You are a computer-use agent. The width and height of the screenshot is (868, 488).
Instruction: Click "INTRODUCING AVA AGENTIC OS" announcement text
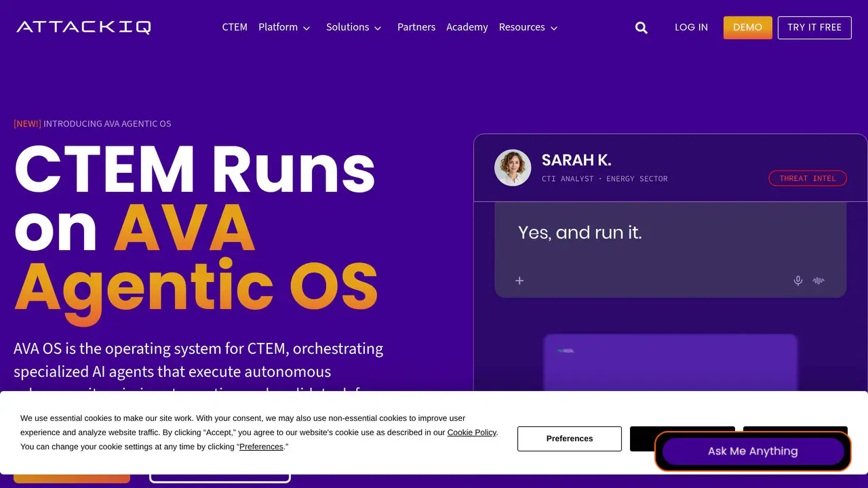point(107,124)
